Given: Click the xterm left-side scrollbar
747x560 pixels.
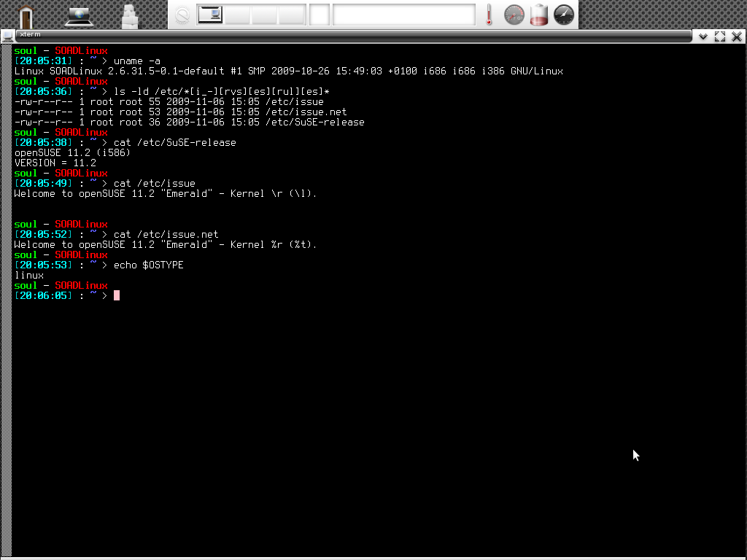Looking at the screenshot, I should tap(6, 300).
